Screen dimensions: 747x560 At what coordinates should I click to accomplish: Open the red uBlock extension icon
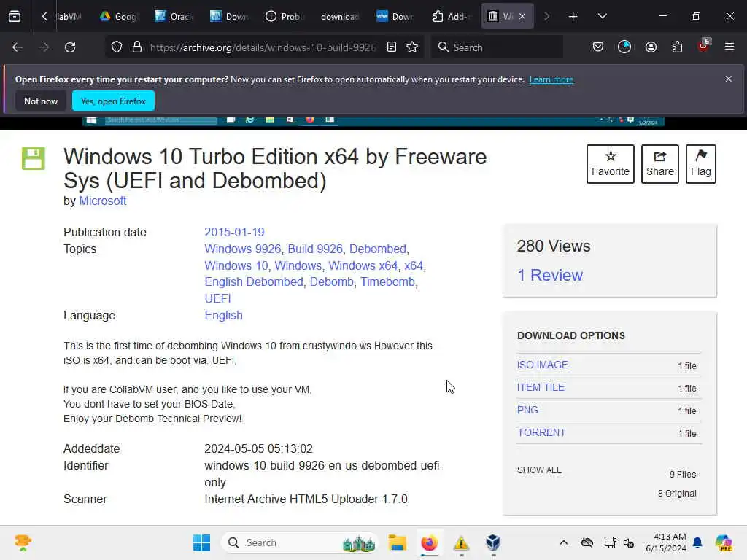pyautogui.click(x=704, y=46)
